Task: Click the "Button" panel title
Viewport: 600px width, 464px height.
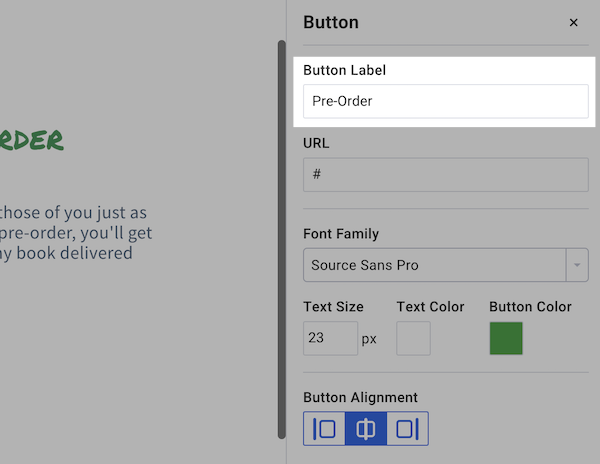Action: point(331,22)
